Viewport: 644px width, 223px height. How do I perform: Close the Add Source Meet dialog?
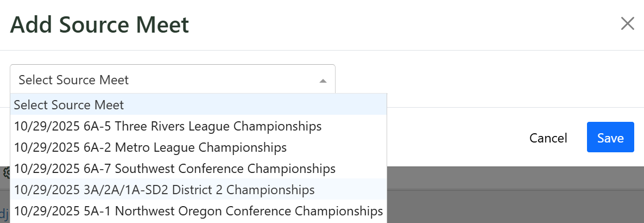[x=628, y=24]
